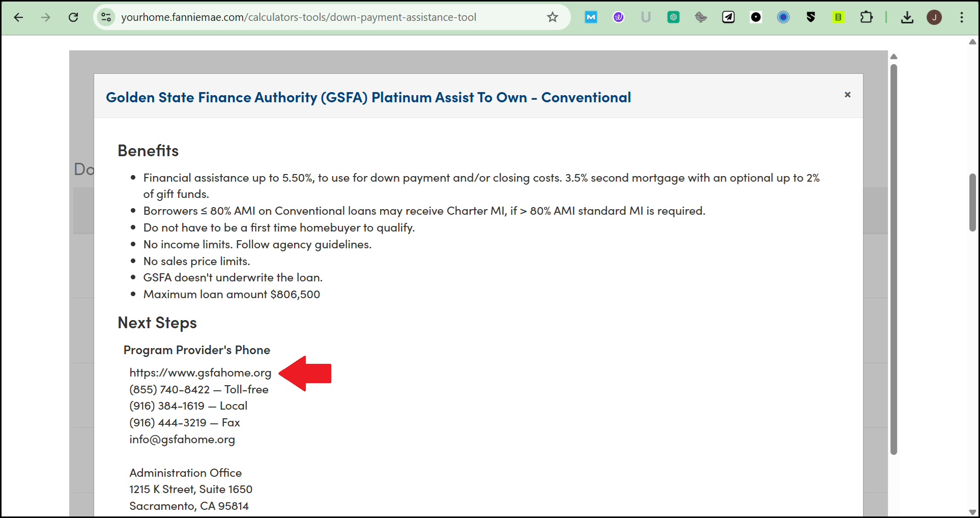Click the page scrollbar up arrow

972,42
